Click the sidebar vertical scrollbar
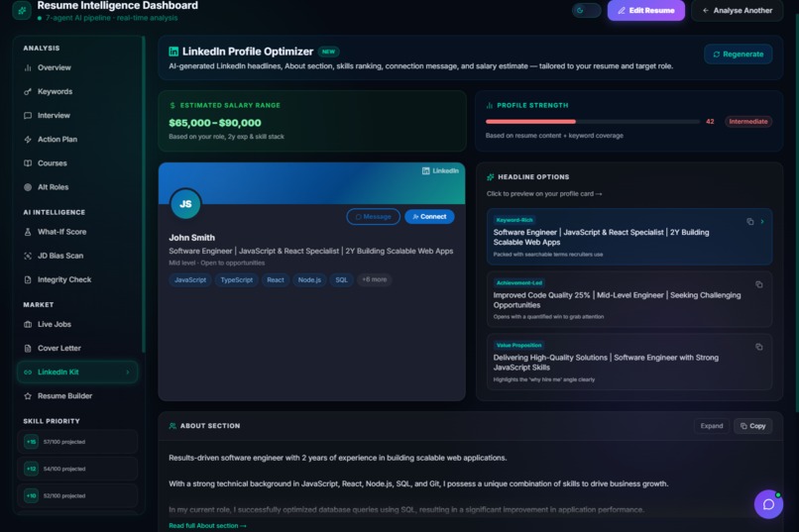 [144, 193]
